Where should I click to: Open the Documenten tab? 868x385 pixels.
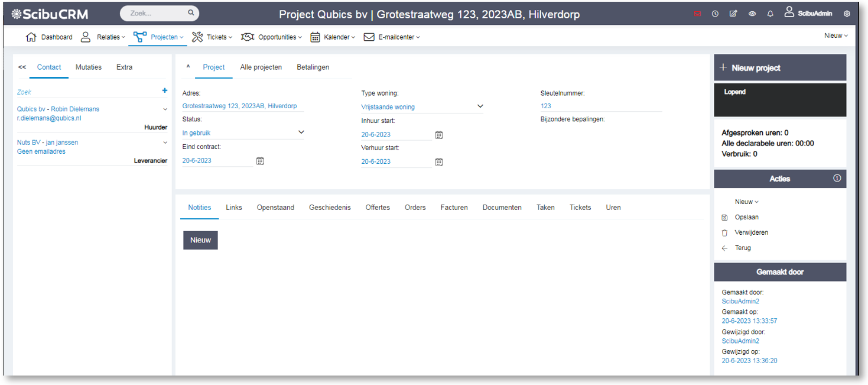pyautogui.click(x=502, y=208)
